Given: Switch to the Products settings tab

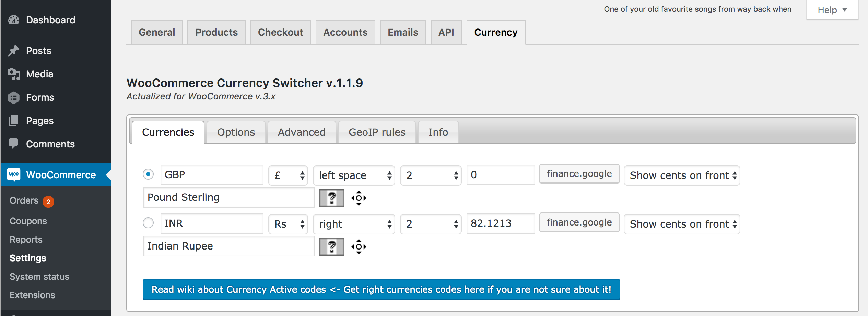Looking at the screenshot, I should tap(216, 32).
